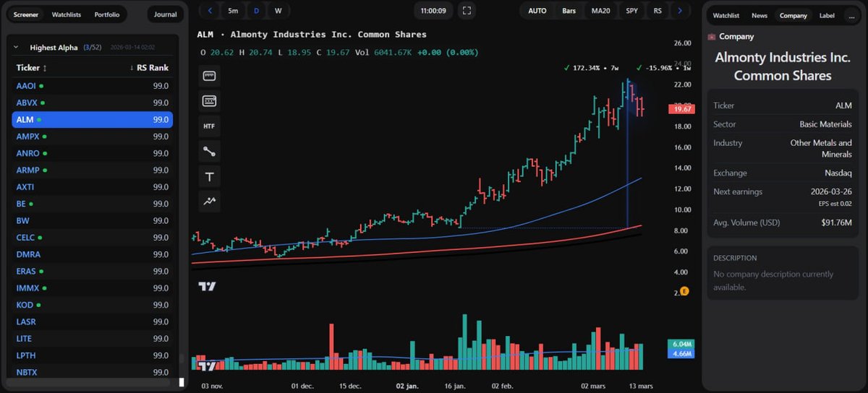This screenshot has height=393, width=868.
Task: Toggle Bars chart style
Action: [569, 11]
